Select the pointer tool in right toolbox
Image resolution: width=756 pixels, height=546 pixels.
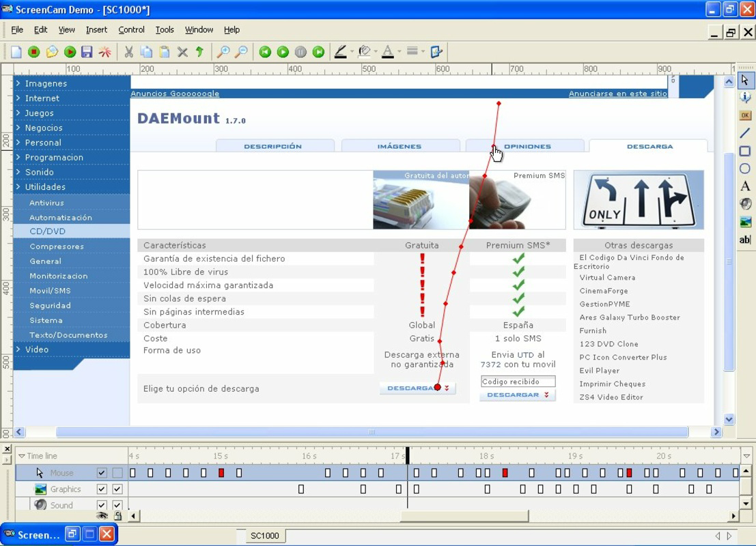coord(745,81)
